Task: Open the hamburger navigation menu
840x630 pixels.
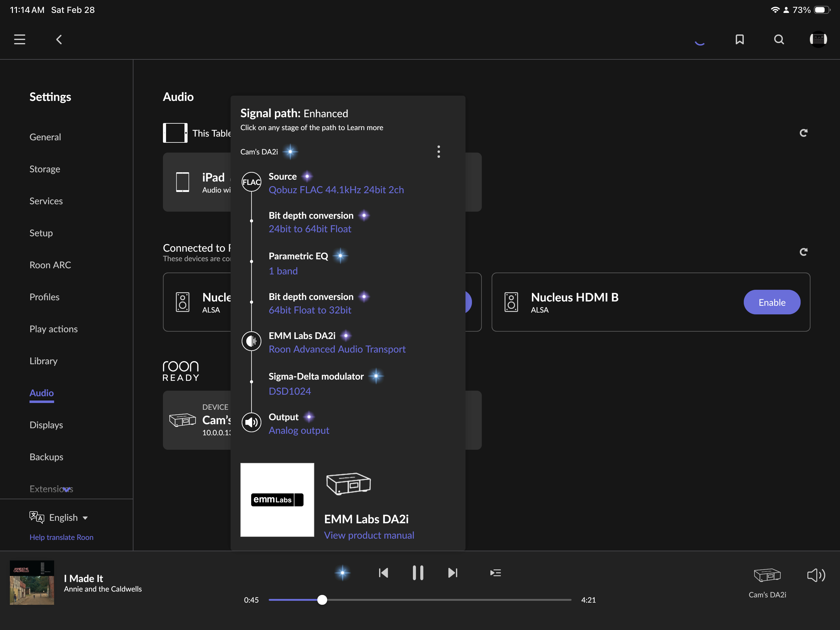Action: point(20,39)
